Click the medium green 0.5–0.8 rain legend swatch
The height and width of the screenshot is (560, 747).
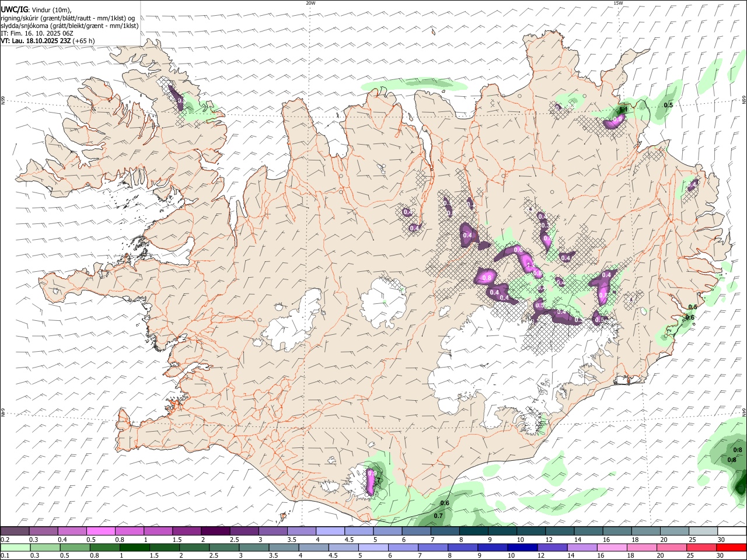click(x=75, y=547)
